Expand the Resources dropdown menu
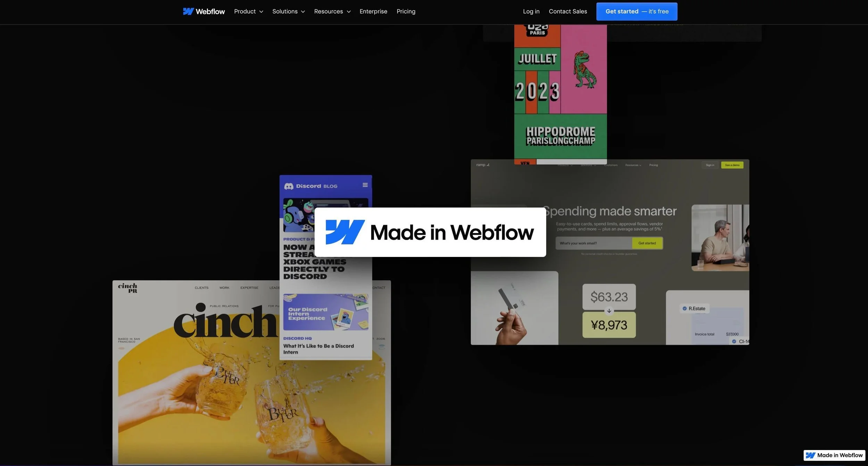 [x=332, y=11]
